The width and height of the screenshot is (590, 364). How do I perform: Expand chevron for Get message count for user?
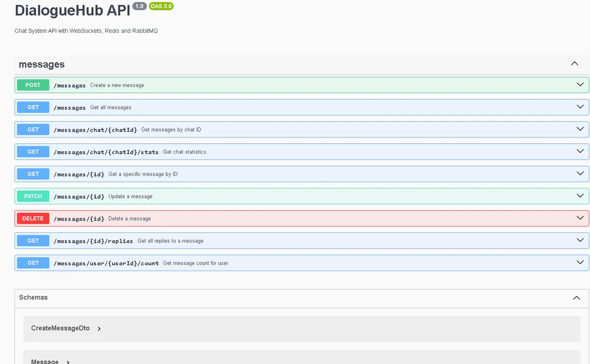[580, 262]
